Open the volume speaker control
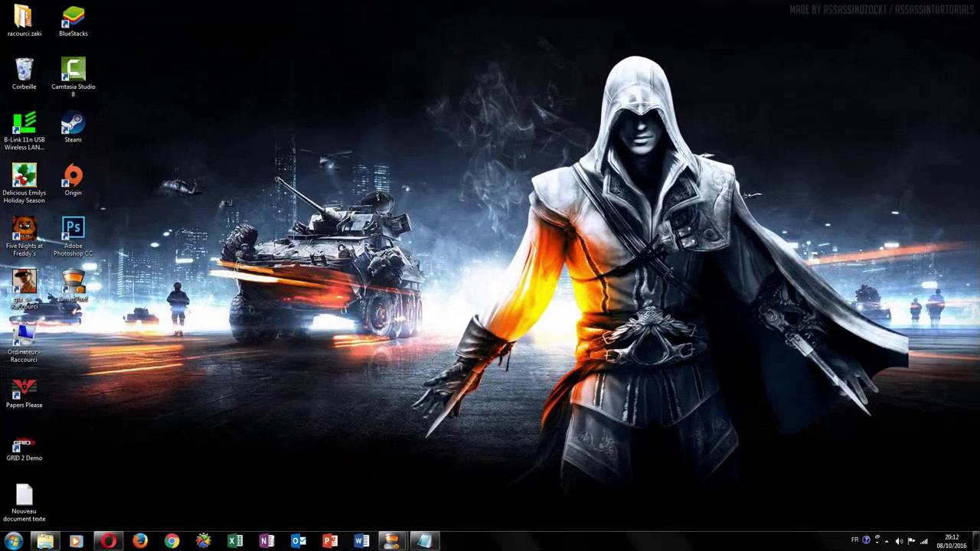This screenshot has width=980, height=551. pos(899,541)
